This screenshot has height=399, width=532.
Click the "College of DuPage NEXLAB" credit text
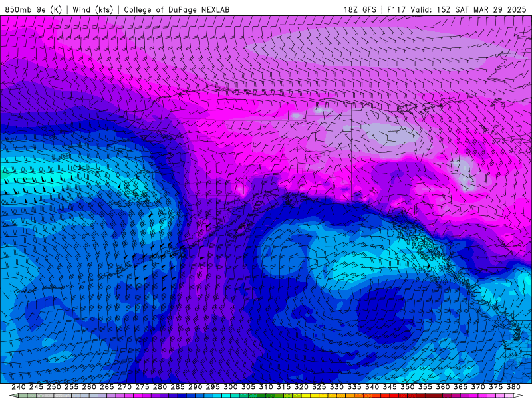[x=177, y=9]
